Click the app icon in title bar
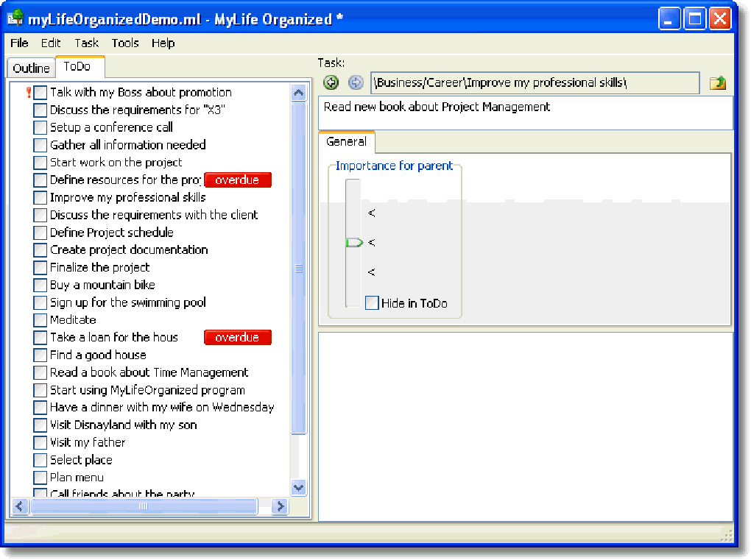The image size is (751, 560). 15,18
